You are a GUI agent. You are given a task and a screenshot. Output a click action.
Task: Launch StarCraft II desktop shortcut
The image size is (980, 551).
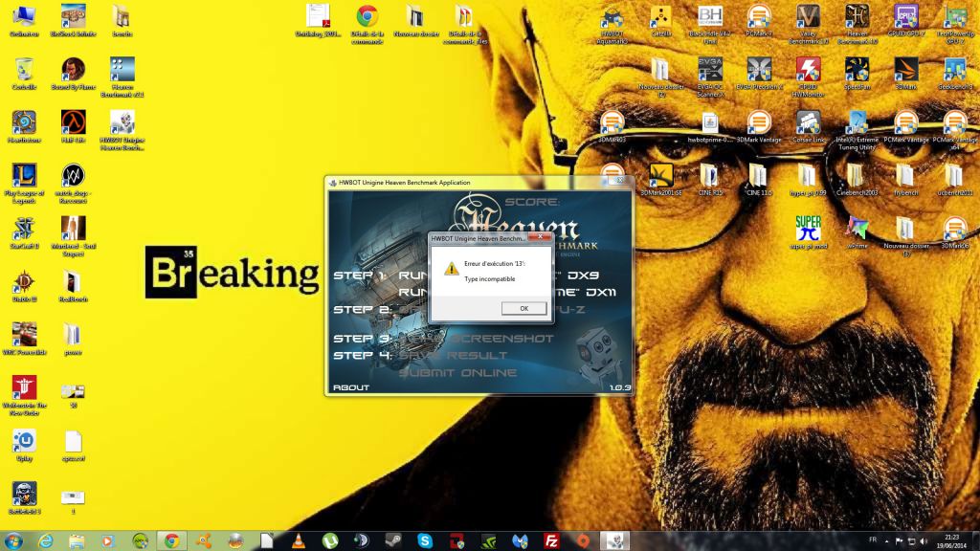click(x=24, y=233)
